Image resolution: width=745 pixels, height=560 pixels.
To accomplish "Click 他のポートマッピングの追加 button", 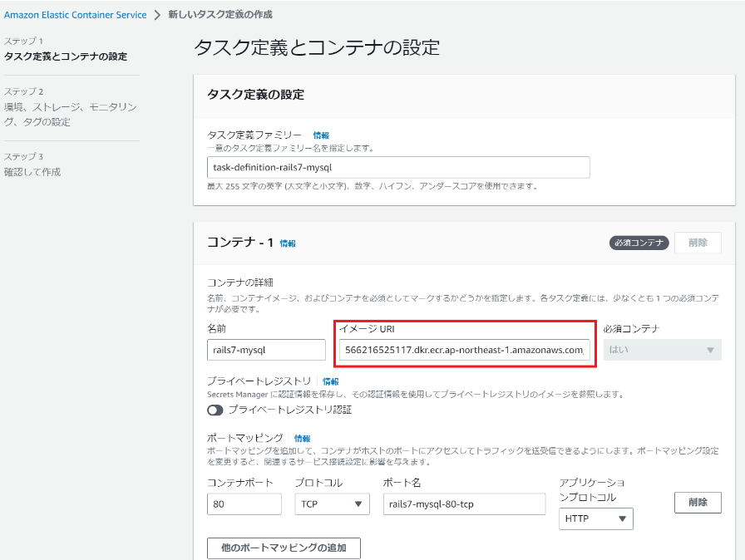I will [x=284, y=548].
